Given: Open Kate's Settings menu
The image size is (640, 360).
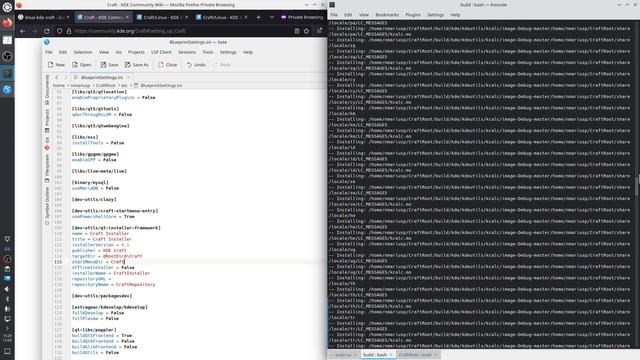Looking at the screenshot, I should 228,52.
